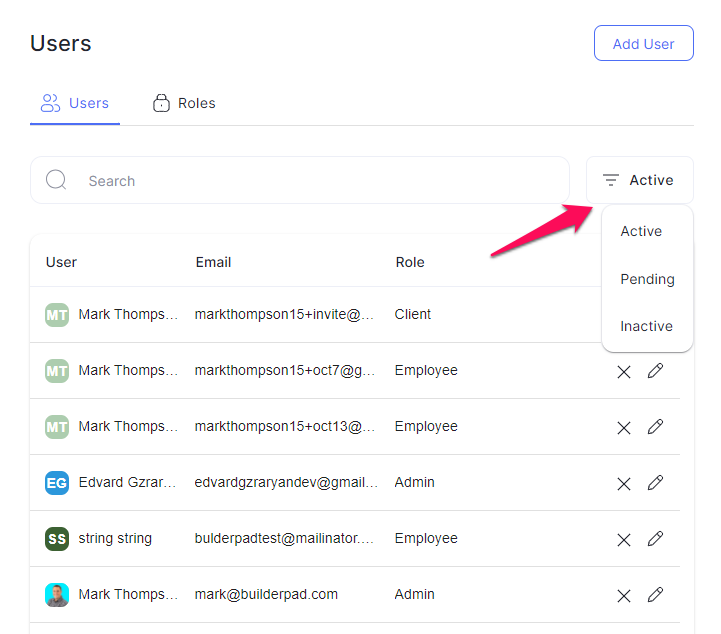This screenshot has width=721, height=634.
Task: Click the Role column header
Action: point(410,262)
